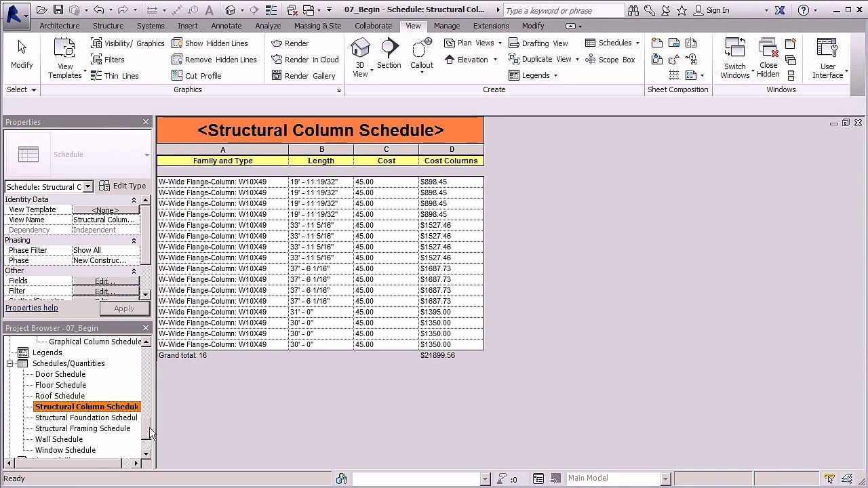Click the Edit Type button
Image resolution: width=868 pixels, height=488 pixels.
123,186
